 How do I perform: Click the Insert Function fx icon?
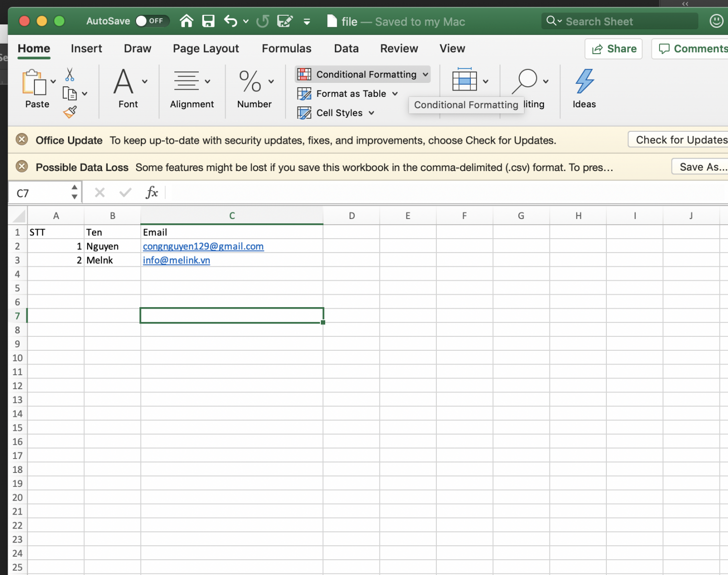click(151, 193)
